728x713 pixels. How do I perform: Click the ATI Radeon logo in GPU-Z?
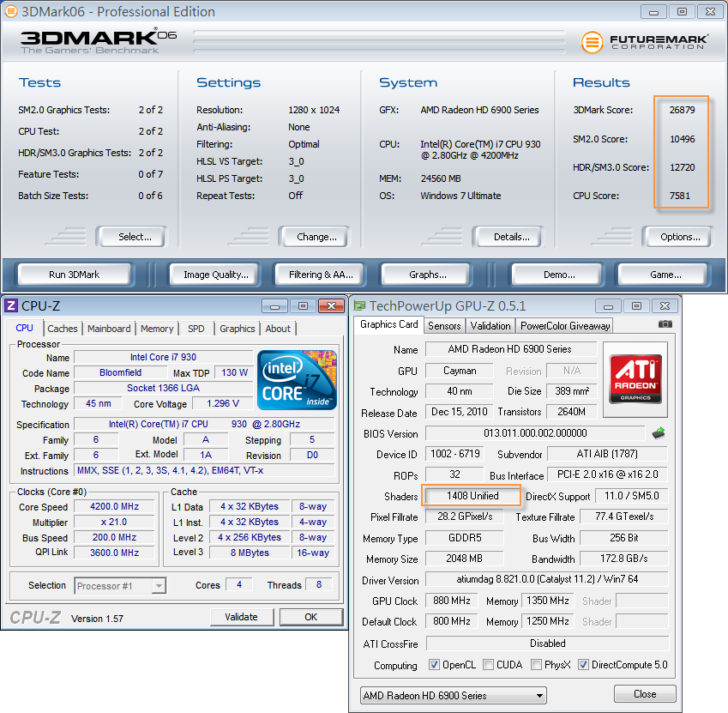tap(635, 379)
